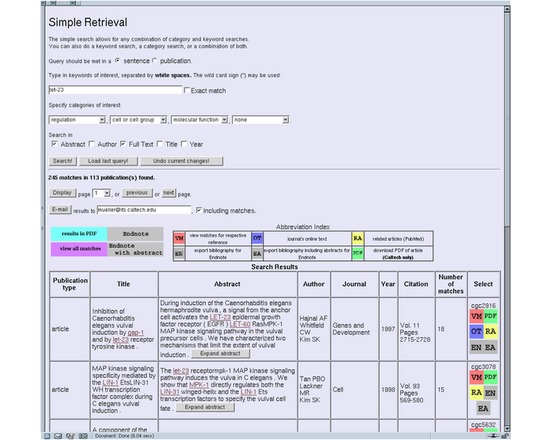Click the EN Endnote export icon for cgc2916
The width and height of the screenshot is (550, 440).
point(476,347)
